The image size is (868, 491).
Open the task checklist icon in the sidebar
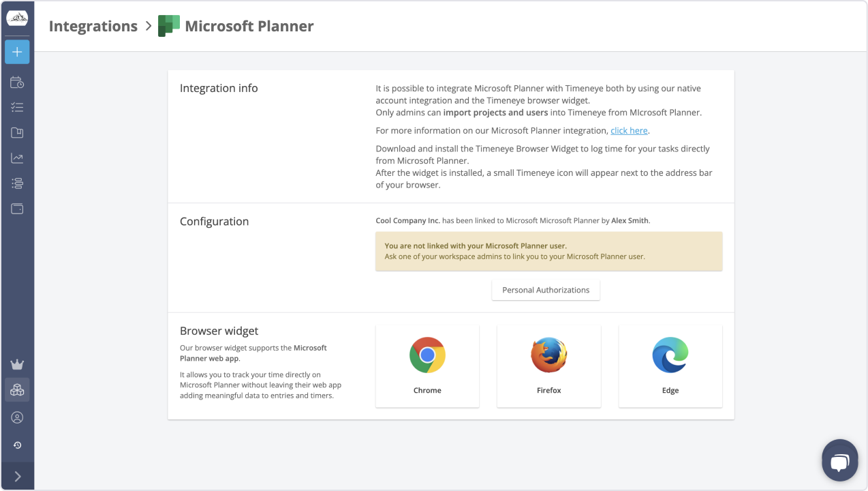point(16,107)
